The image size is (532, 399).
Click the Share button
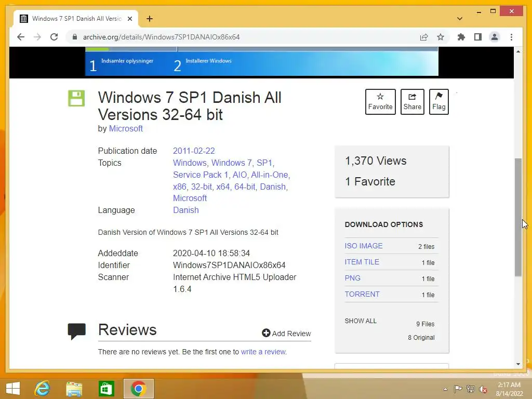[x=412, y=102]
